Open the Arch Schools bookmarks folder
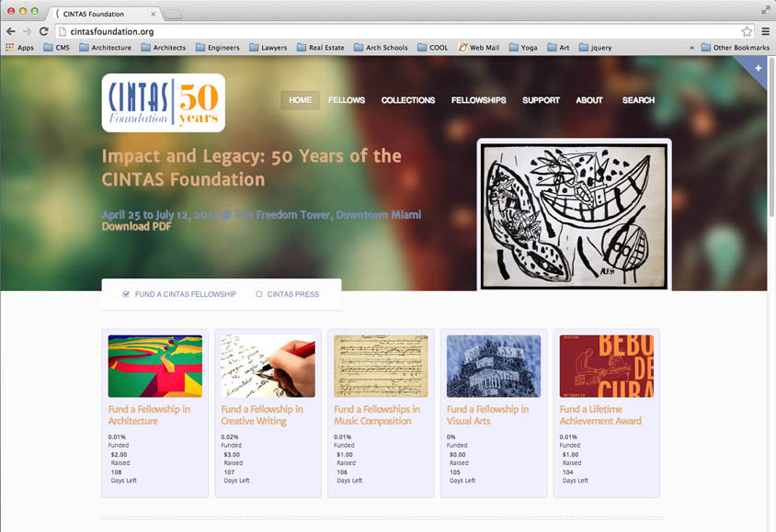This screenshot has width=776, height=532. click(381, 48)
